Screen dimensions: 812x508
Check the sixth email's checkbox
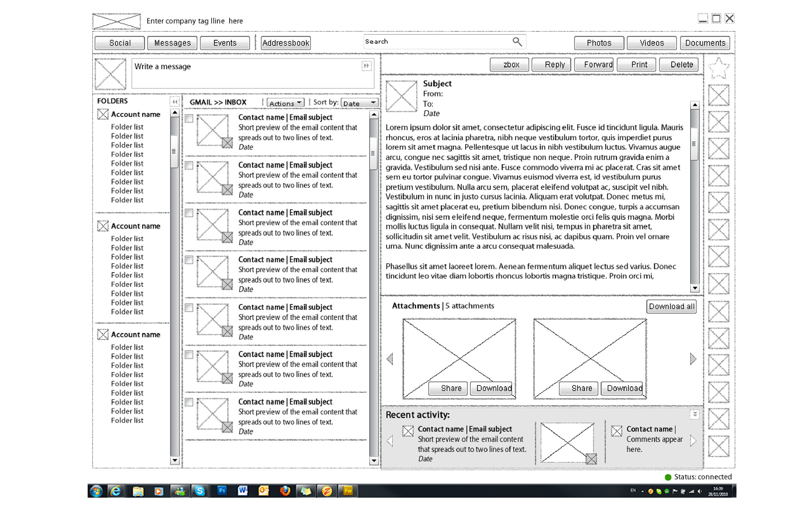click(x=189, y=355)
